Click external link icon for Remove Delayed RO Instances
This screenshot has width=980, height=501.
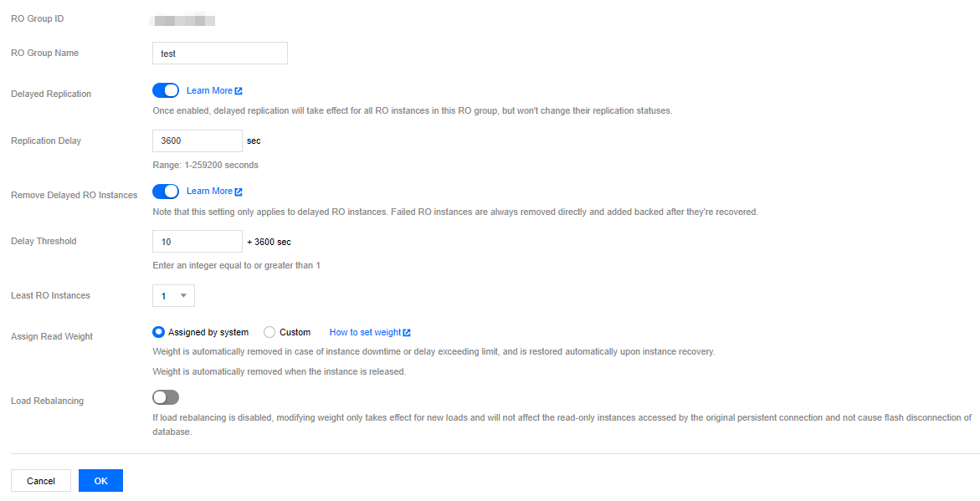[x=239, y=192]
